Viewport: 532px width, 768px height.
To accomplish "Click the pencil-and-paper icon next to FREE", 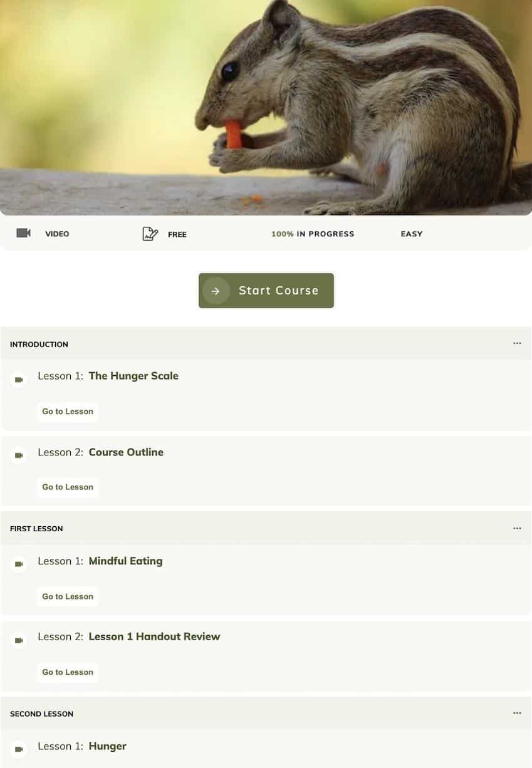I will coord(150,234).
